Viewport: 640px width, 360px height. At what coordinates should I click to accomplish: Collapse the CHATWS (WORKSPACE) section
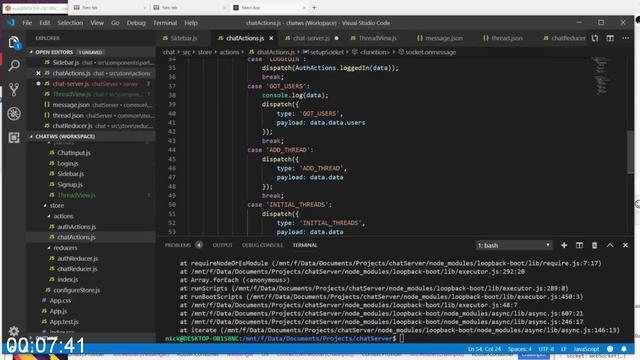[x=31, y=136]
